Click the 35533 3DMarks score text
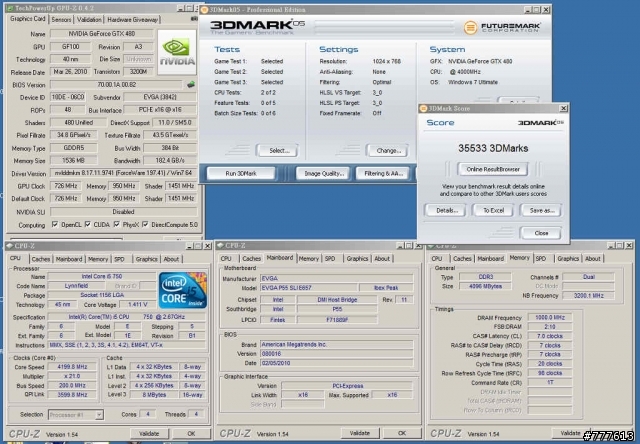This screenshot has height=444, width=640. pos(493,148)
